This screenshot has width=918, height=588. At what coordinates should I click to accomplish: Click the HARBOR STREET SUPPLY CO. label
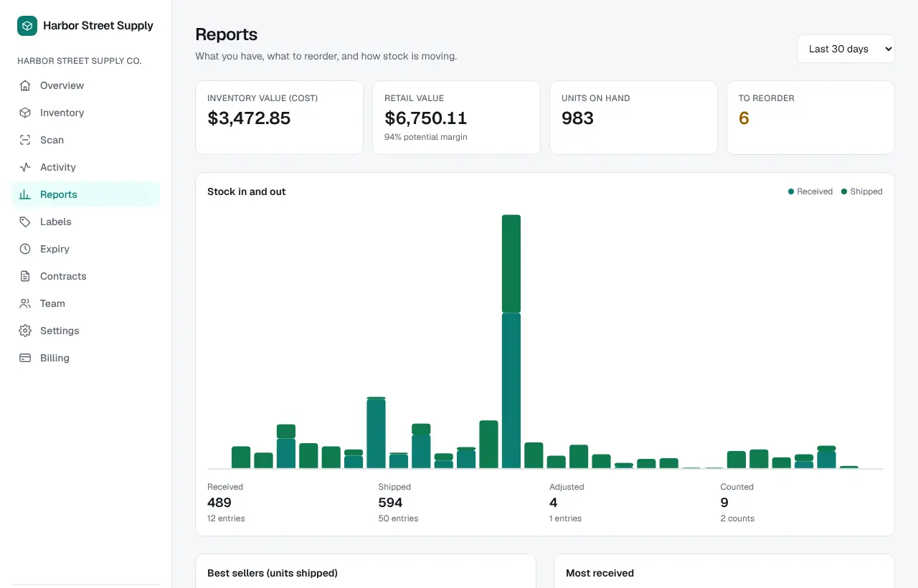(x=80, y=61)
